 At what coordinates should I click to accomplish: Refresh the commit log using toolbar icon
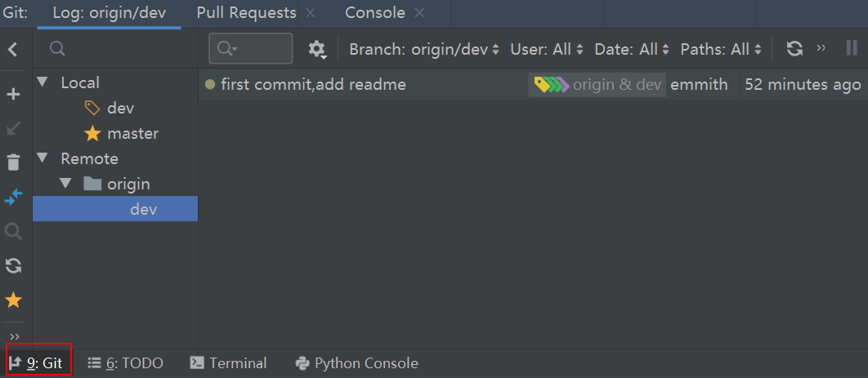tap(794, 49)
